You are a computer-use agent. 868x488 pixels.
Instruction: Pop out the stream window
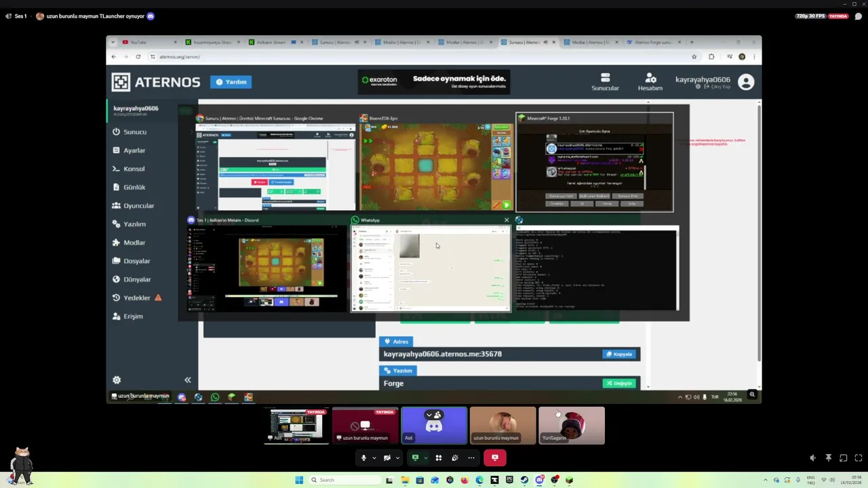point(843,458)
